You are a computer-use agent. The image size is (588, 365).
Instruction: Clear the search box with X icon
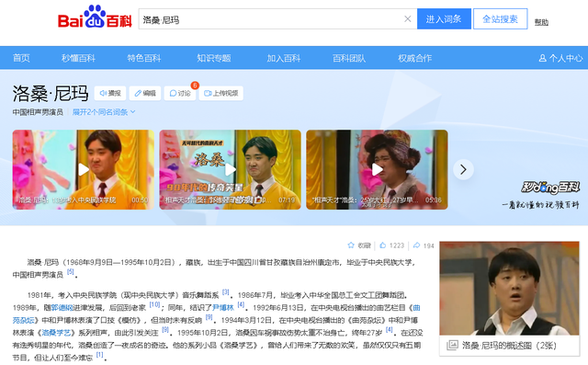click(408, 18)
